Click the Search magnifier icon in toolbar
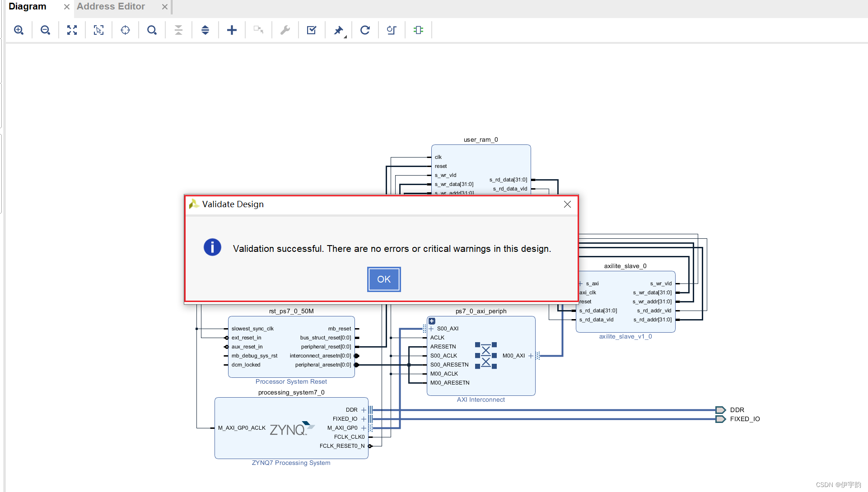Image resolution: width=868 pixels, height=492 pixels. point(152,30)
